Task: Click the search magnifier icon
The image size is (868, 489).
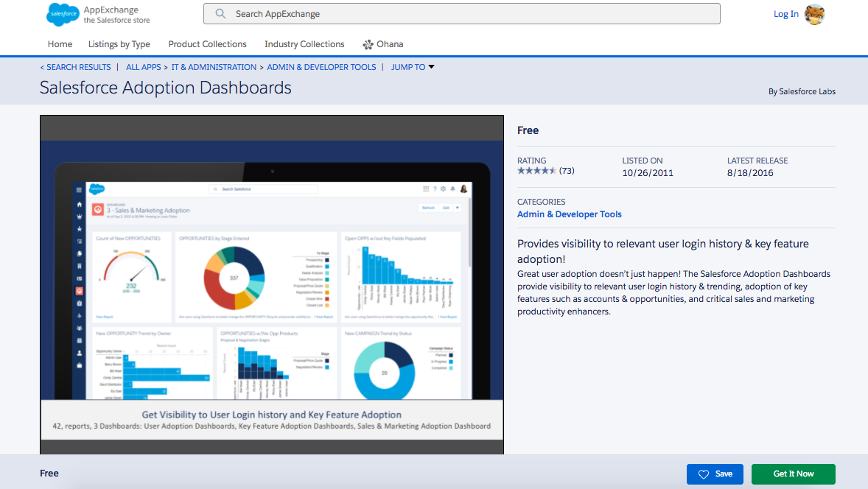Action: (220, 14)
